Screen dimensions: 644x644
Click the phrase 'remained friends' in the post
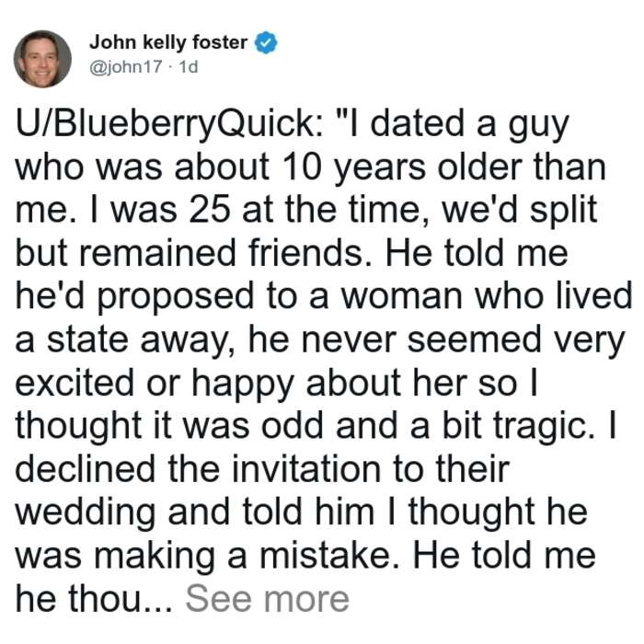coord(221,253)
